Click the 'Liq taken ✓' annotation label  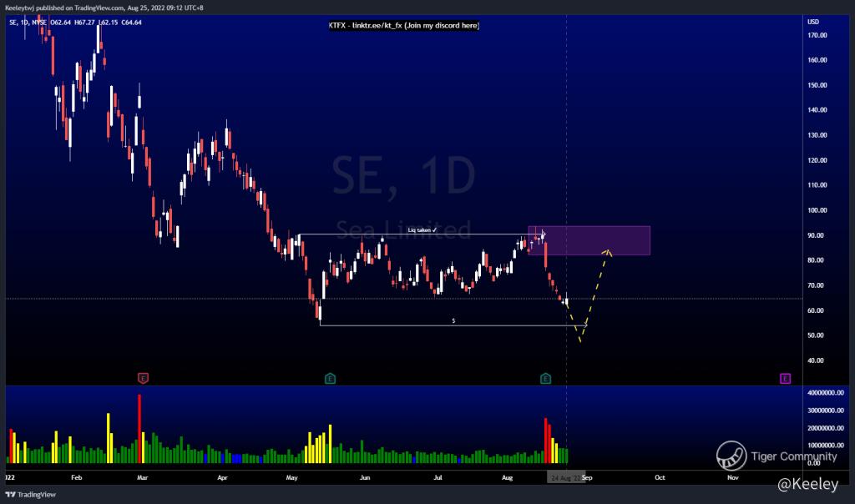tap(422, 230)
